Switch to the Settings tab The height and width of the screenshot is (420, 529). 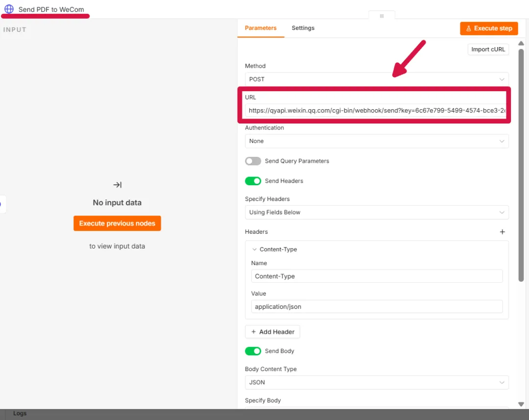pyautogui.click(x=303, y=28)
